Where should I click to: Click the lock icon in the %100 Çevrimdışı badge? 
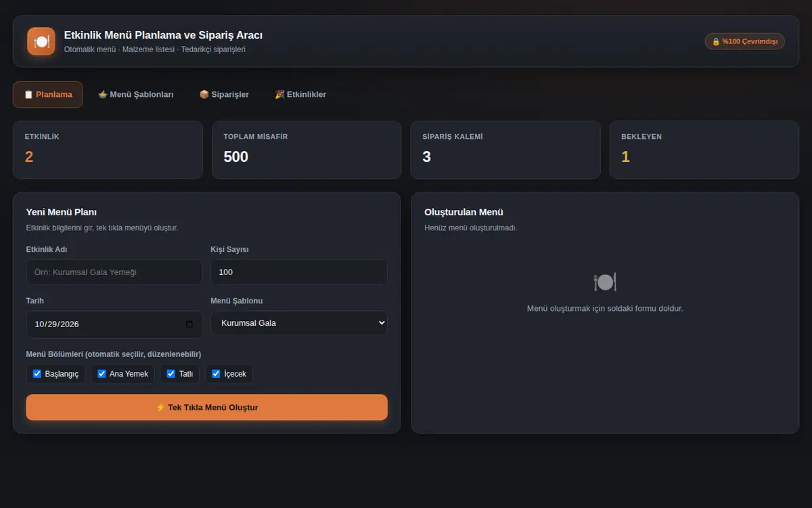716,41
